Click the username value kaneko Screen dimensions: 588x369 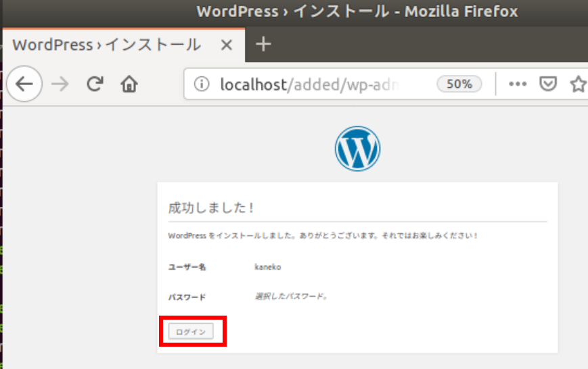click(268, 267)
